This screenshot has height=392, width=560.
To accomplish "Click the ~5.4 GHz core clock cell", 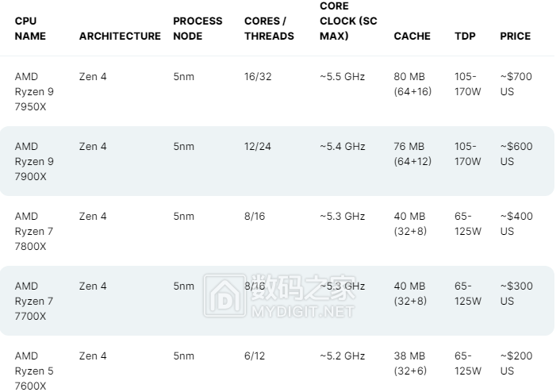I will point(343,147).
